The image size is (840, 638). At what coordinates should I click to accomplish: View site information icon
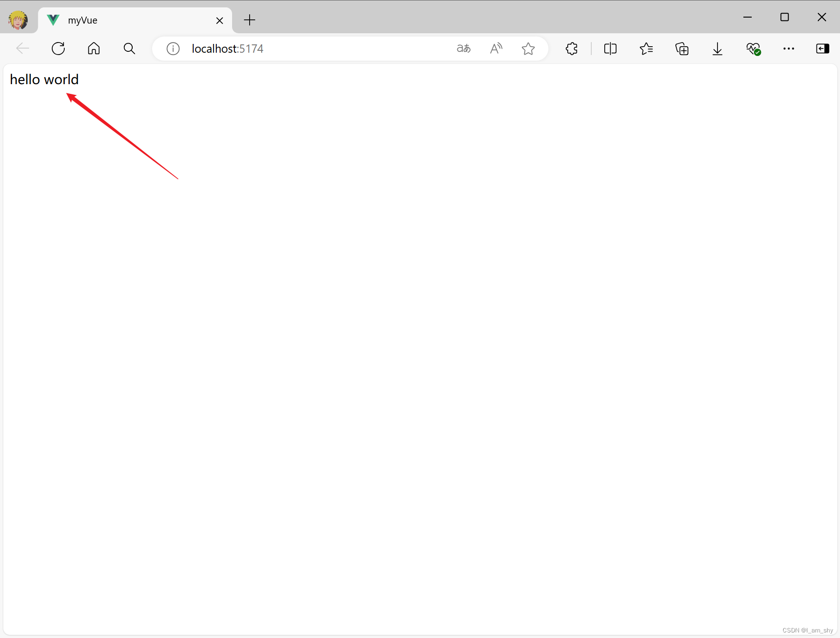(x=173, y=49)
